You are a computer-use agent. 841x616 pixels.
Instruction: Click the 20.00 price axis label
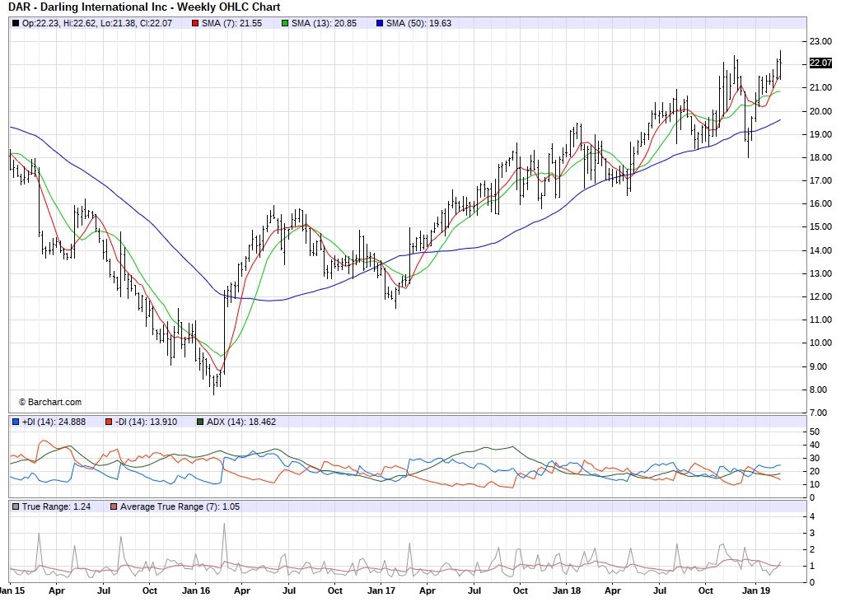click(x=820, y=111)
